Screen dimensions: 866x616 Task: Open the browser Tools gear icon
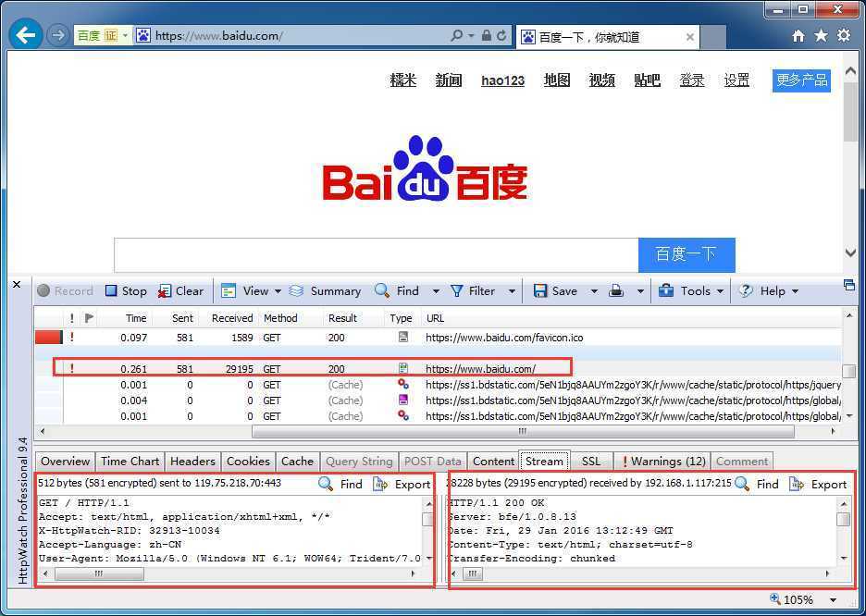[844, 36]
